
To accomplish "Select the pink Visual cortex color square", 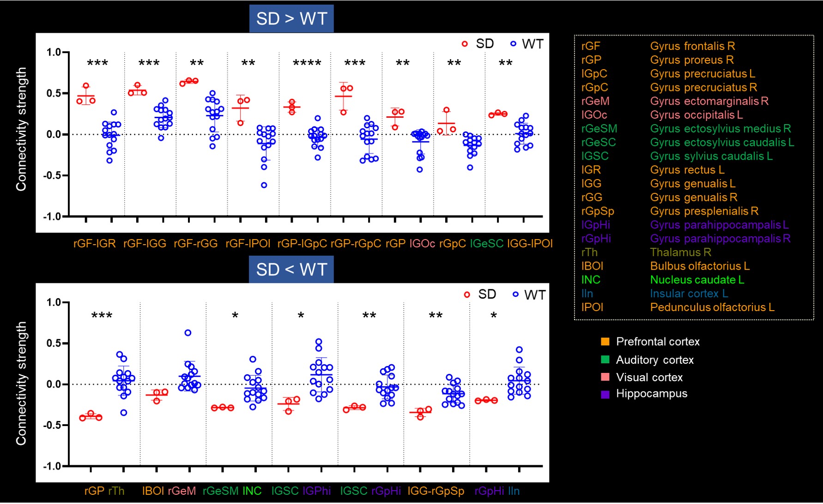I will pyautogui.click(x=605, y=377).
